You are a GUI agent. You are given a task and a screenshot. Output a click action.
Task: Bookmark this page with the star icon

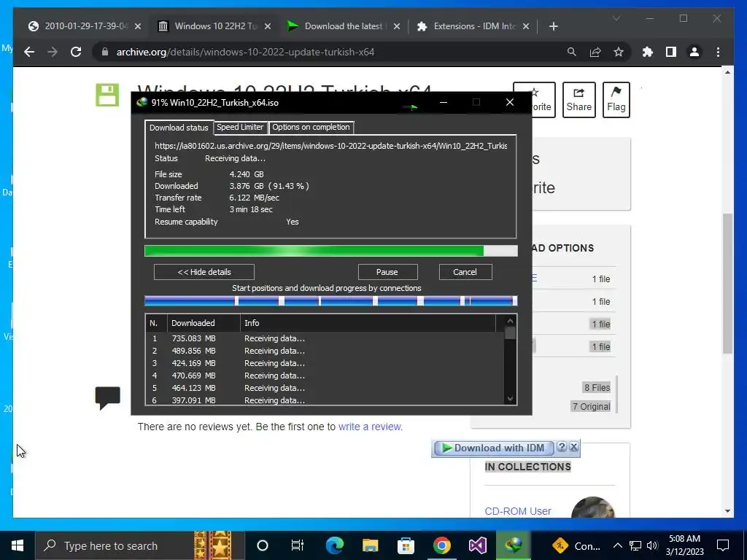click(x=619, y=52)
